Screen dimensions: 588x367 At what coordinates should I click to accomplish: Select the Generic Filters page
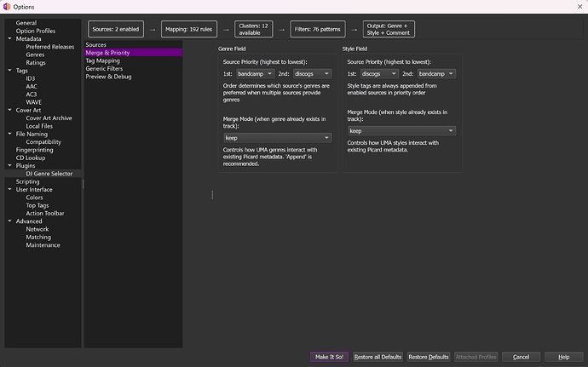tap(104, 68)
